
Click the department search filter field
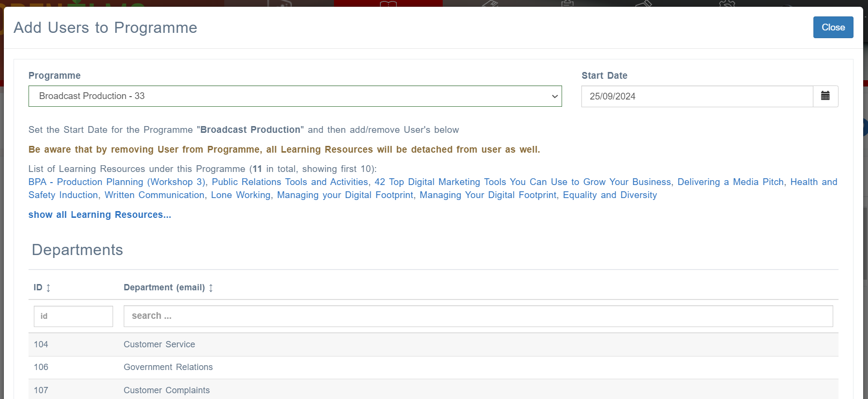[x=478, y=316]
